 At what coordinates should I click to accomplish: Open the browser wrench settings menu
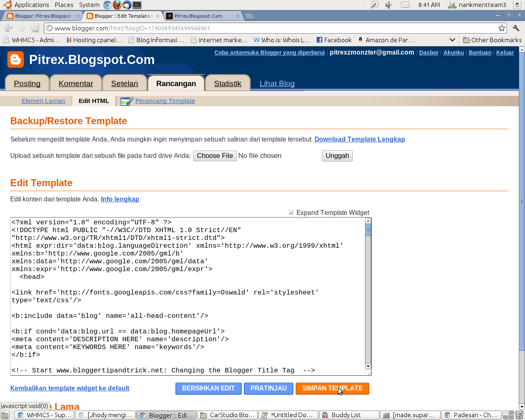click(x=516, y=28)
